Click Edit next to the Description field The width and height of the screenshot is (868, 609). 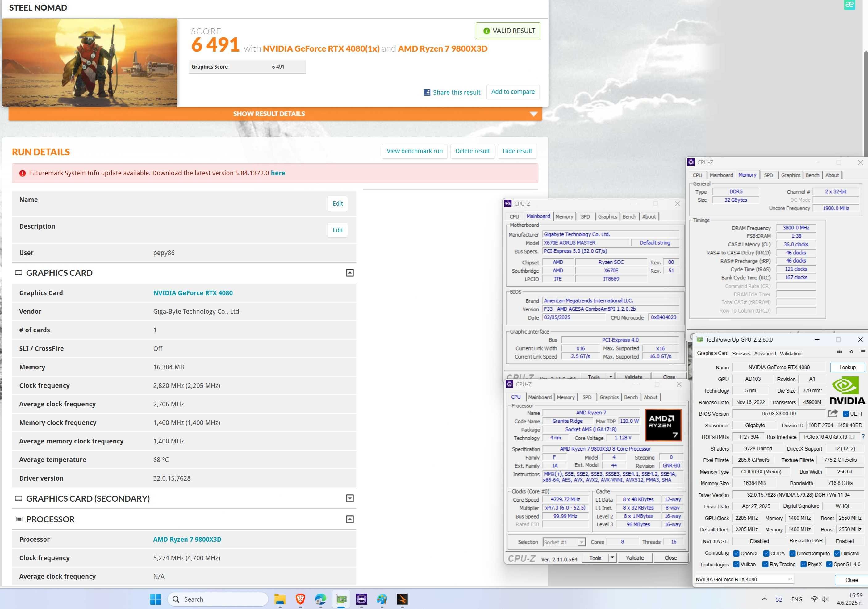coord(338,230)
